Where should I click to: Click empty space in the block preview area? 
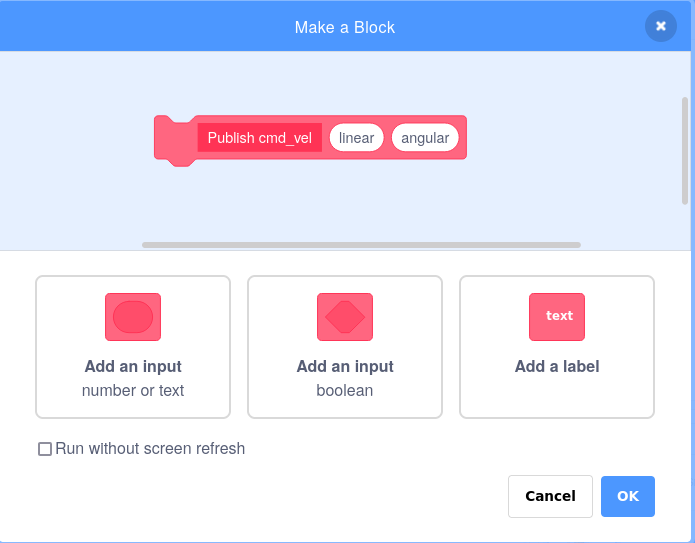point(560,195)
